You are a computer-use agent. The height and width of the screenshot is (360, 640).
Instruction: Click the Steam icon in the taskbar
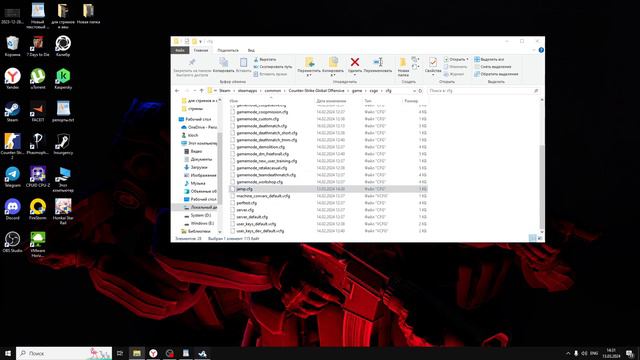pos(202,353)
